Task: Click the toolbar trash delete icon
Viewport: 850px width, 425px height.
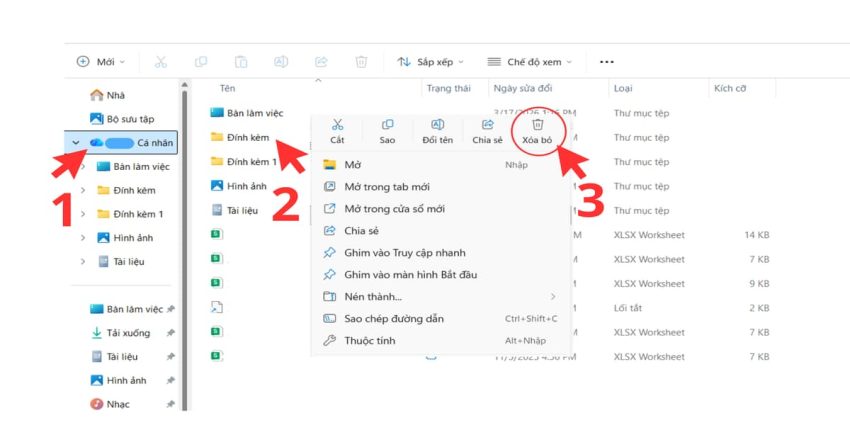Action: coord(361,62)
